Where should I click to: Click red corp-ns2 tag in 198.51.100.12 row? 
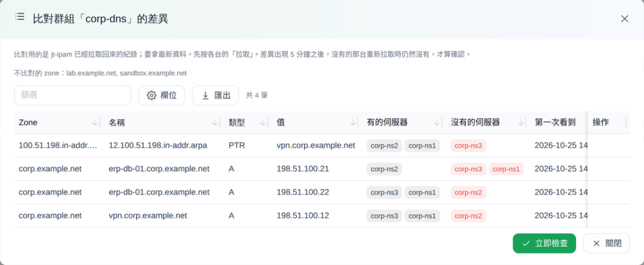468,216
